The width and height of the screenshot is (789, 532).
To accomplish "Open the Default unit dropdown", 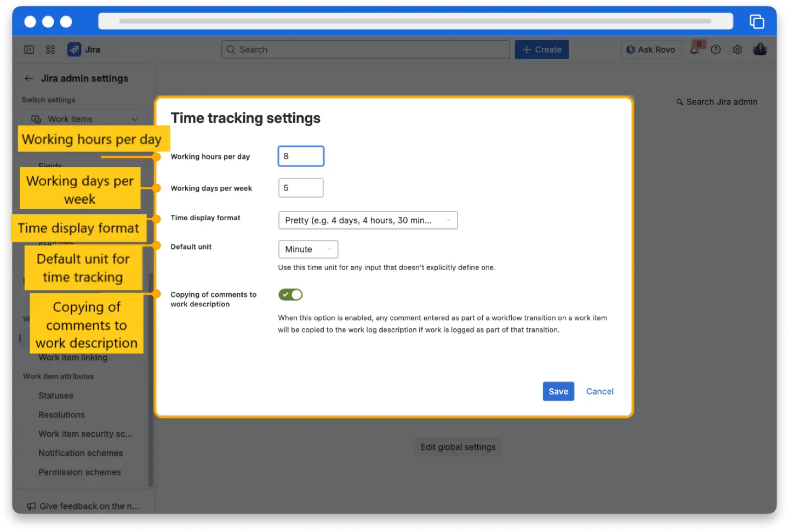I will (308, 249).
